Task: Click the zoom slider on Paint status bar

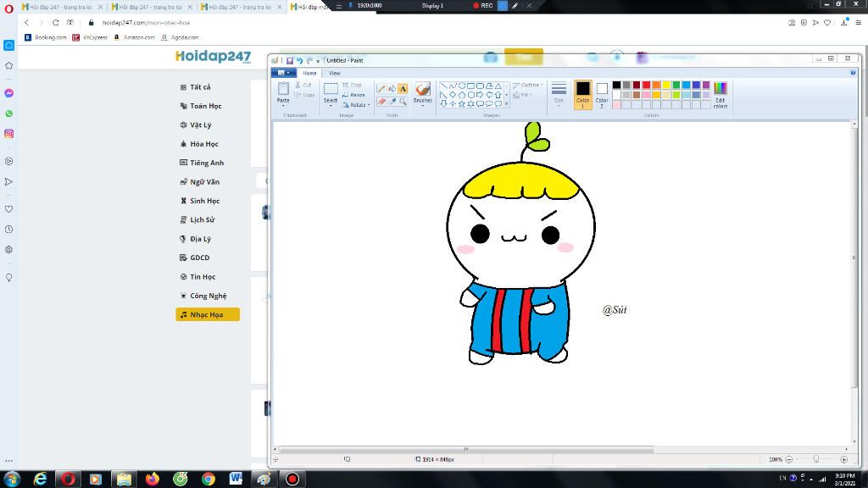Action: [816, 459]
